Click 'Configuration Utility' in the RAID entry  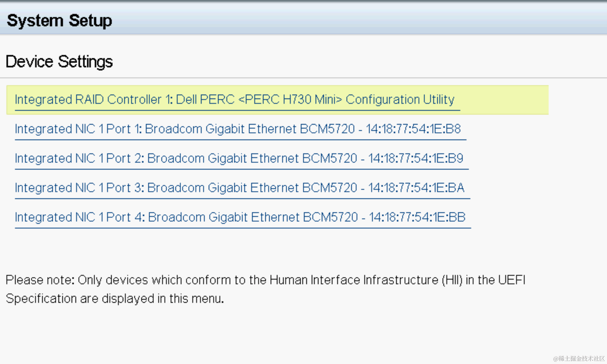tap(400, 100)
